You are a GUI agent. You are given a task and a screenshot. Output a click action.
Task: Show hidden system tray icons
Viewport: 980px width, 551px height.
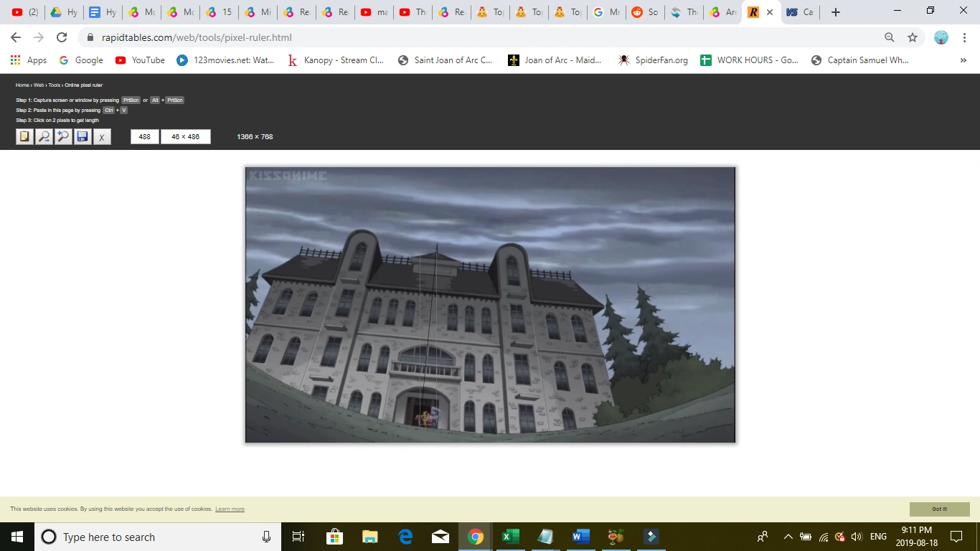coord(788,537)
